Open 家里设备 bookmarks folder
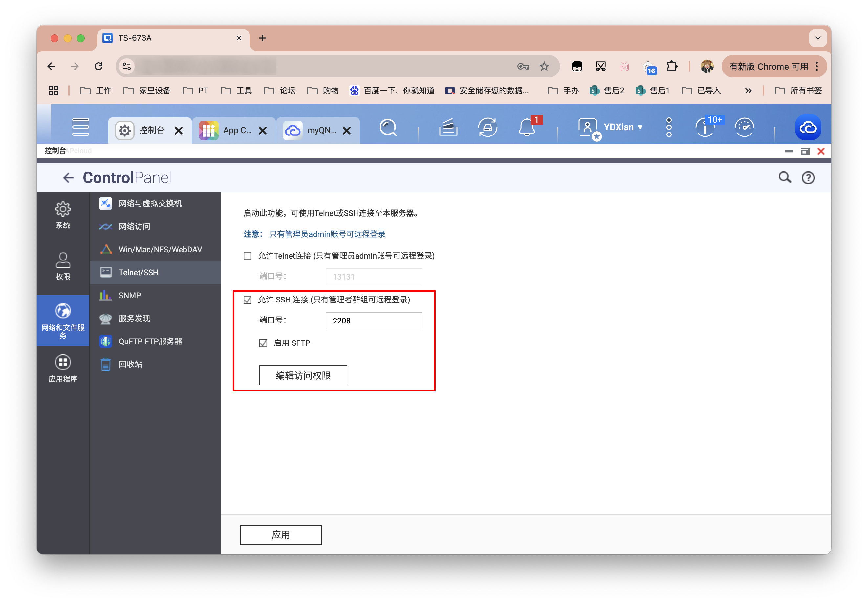Viewport: 868px width, 603px height. click(147, 91)
